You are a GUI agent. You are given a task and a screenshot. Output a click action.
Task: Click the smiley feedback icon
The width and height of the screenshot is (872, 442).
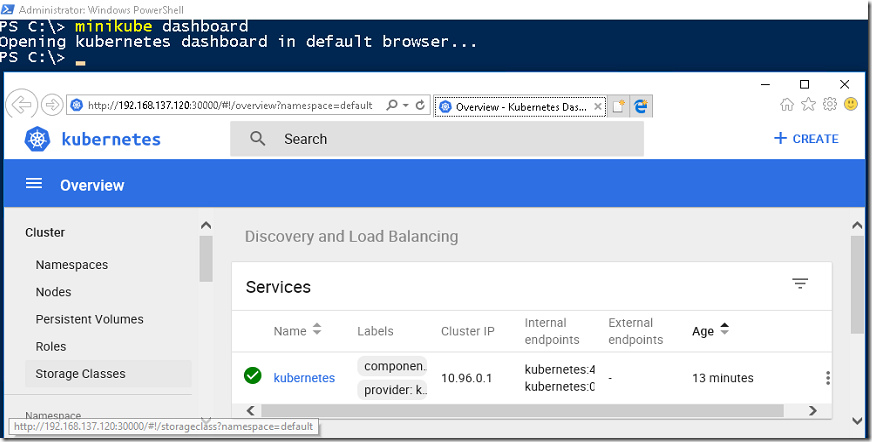851,104
